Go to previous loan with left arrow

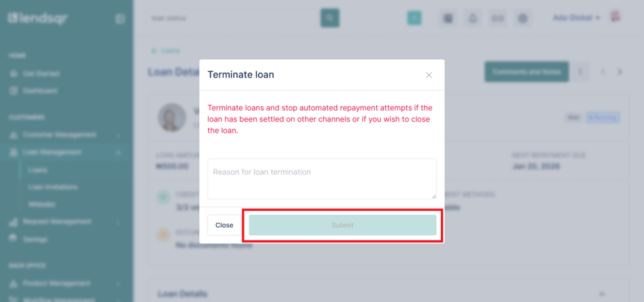(x=603, y=72)
